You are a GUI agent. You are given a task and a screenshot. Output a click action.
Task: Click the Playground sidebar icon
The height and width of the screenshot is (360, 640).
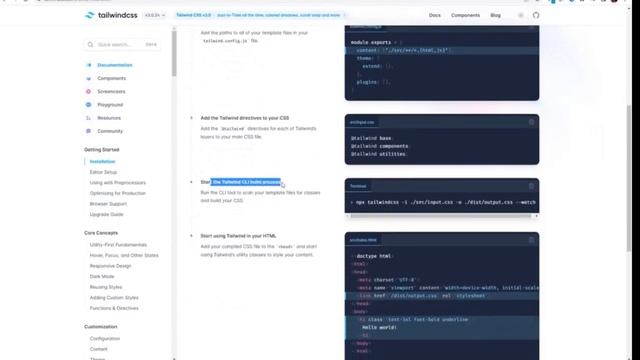tap(89, 104)
